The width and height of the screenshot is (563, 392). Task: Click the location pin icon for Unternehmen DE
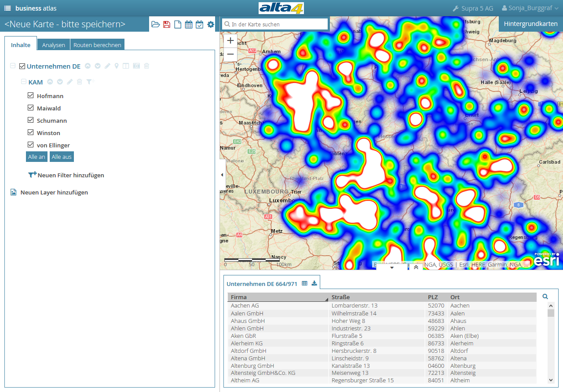coord(117,66)
